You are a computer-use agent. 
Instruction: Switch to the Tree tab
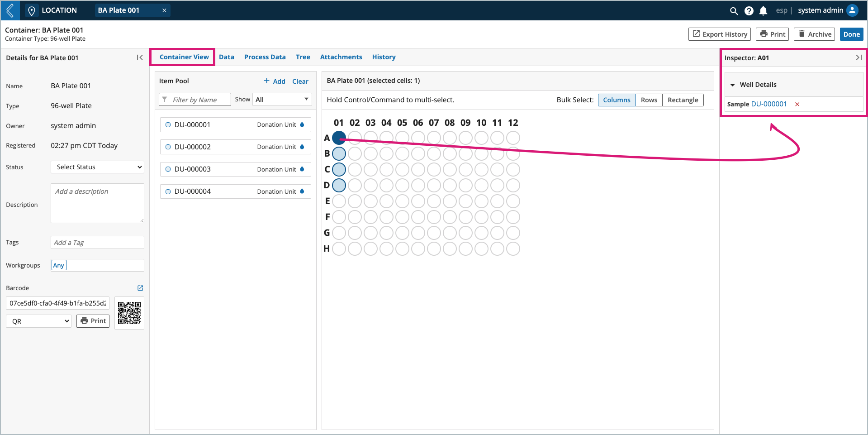pyautogui.click(x=303, y=57)
